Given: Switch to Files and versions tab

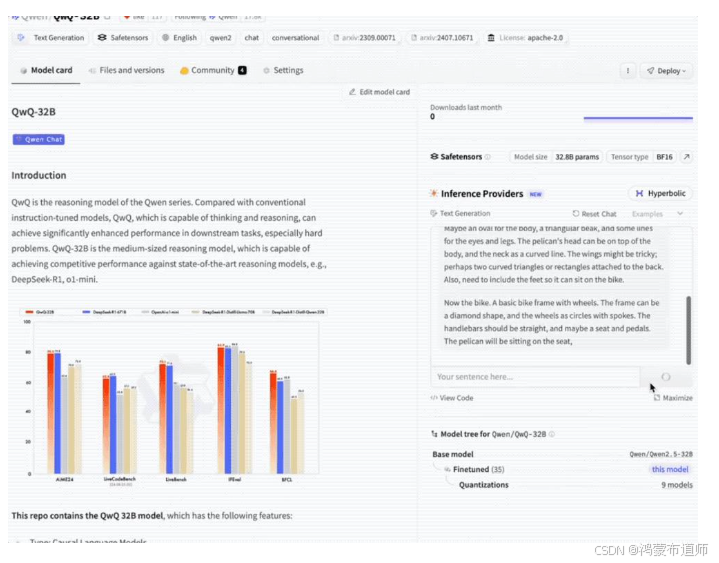Looking at the screenshot, I should [x=127, y=70].
